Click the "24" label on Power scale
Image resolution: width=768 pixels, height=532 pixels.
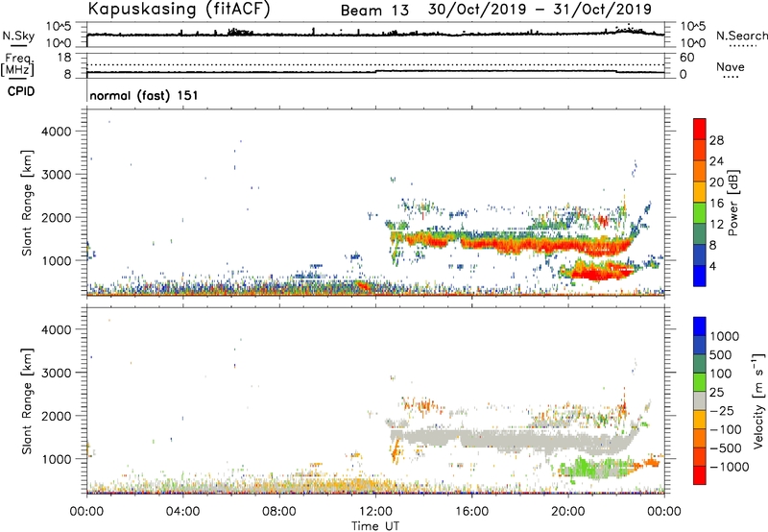coord(716,161)
